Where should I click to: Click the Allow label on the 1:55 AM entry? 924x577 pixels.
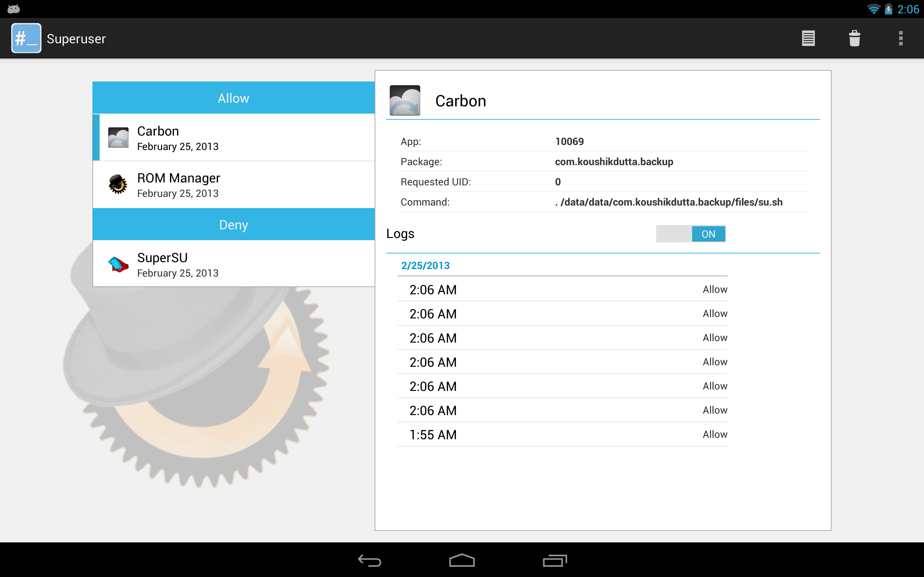[714, 434]
